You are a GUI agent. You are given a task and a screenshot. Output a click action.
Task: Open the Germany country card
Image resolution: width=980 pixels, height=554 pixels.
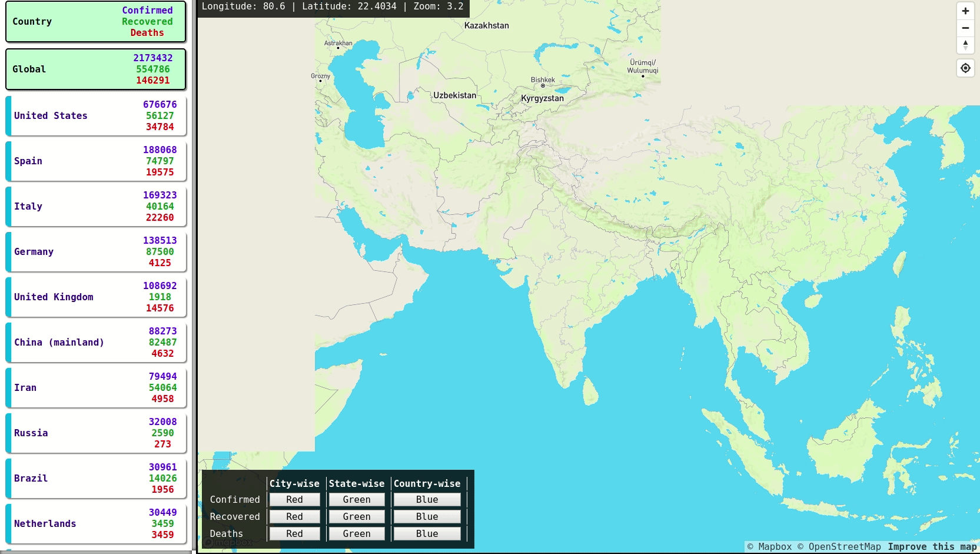point(96,252)
